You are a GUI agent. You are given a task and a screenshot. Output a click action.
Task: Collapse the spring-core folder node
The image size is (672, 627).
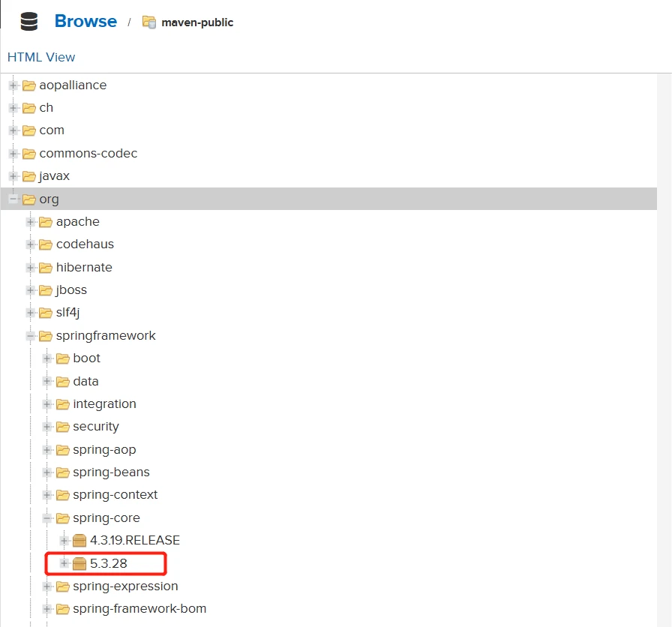coord(47,517)
